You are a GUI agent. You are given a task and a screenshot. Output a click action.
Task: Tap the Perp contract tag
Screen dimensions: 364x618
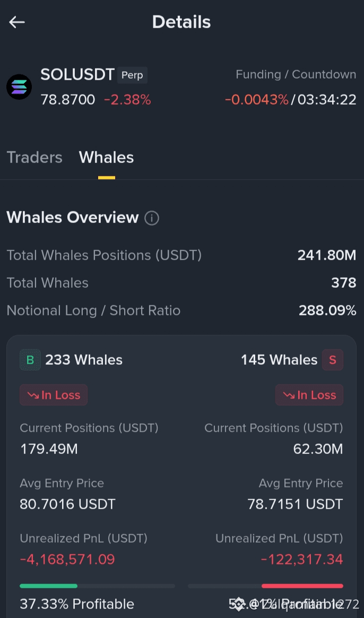(x=132, y=75)
